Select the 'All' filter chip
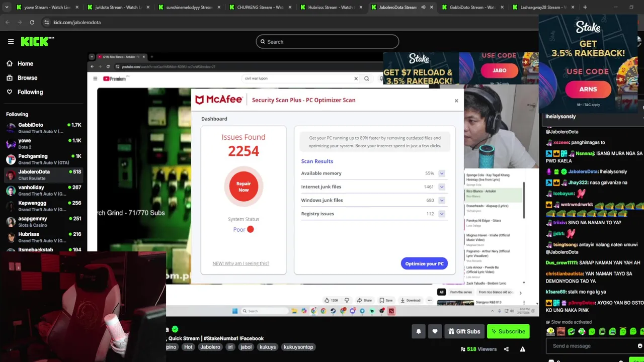Screen dimensions: 644x362 [441, 292]
